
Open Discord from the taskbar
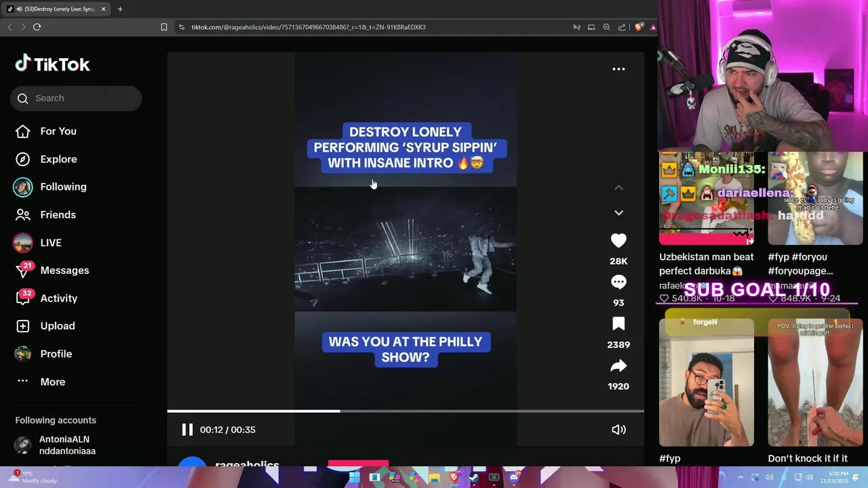coord(514,477)
